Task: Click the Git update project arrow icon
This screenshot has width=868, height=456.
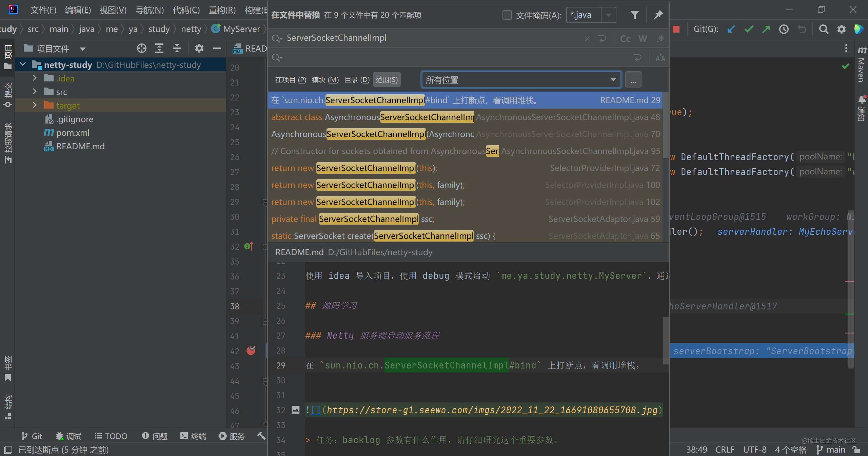Action: 731,29
